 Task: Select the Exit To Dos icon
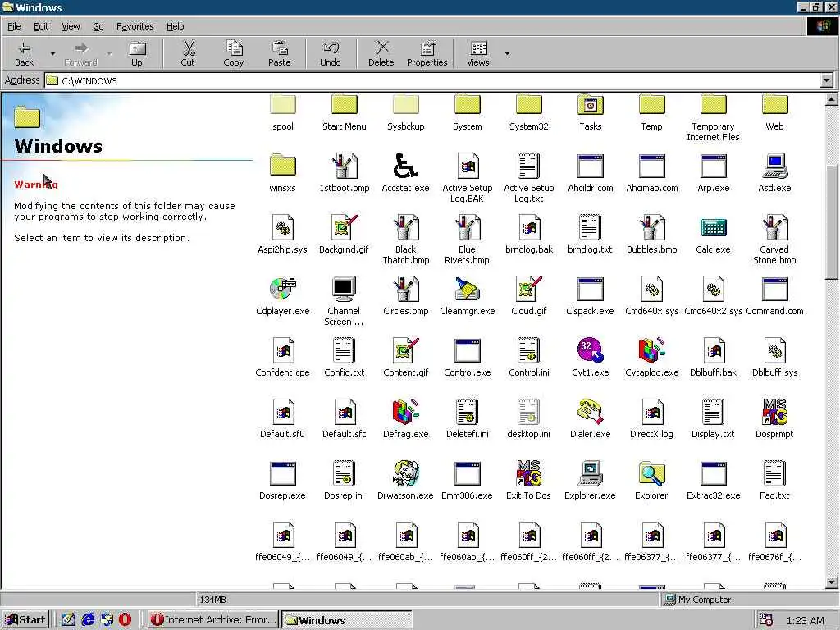pos(528,473)
